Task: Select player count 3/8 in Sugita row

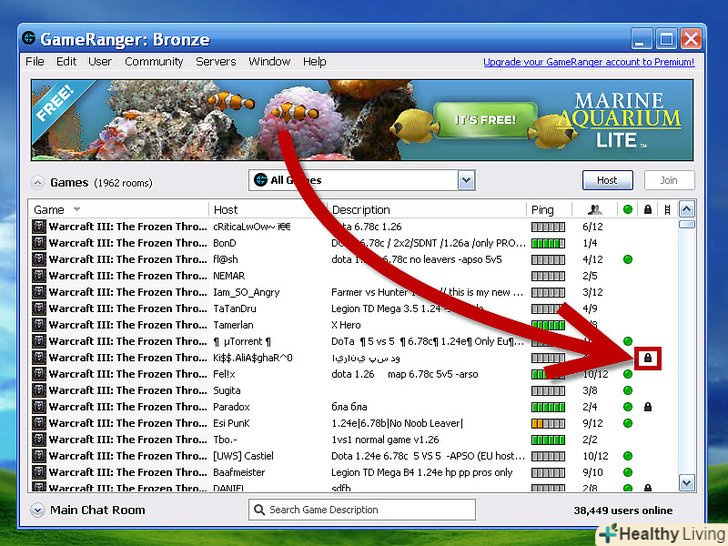Action: (590, 390)
